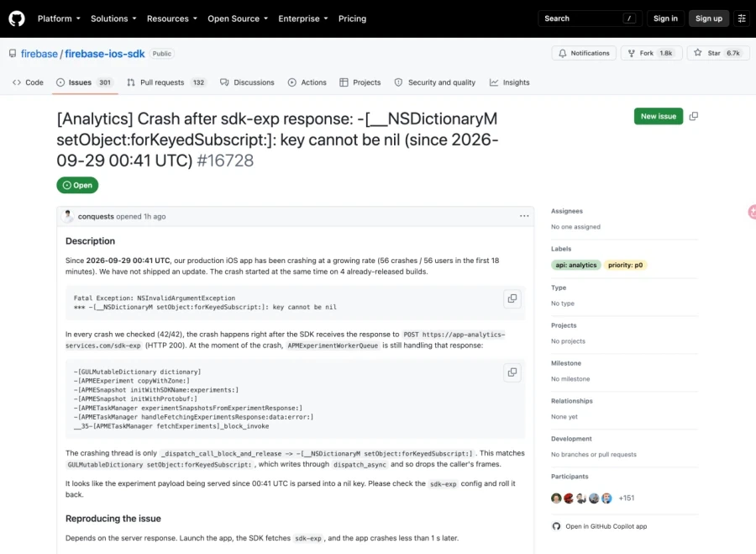Click the Description heading
This screenshot has width=756, height=554.
click(x=90, y=240)
